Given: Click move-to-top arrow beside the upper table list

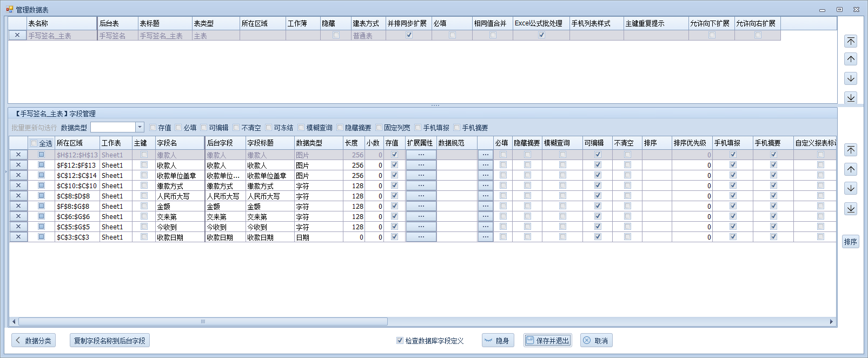Looking at the screenshot, I should [851, 41].
